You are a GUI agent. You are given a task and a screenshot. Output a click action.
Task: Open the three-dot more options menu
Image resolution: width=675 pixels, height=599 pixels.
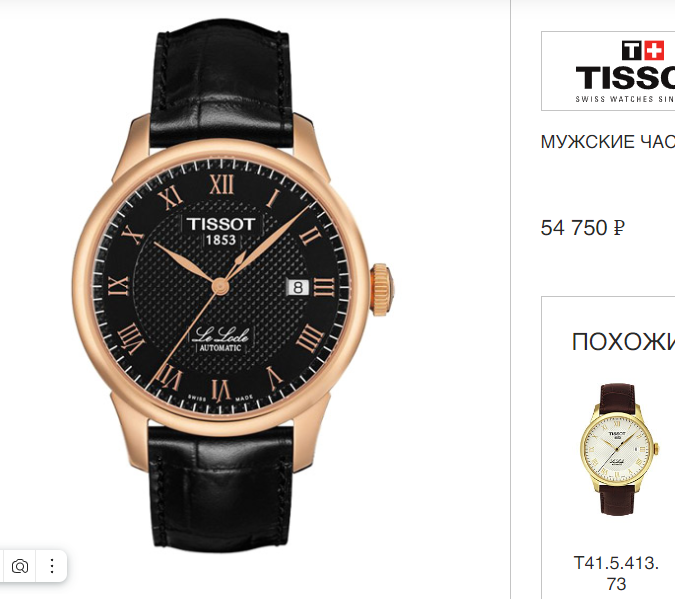(52, 566)
